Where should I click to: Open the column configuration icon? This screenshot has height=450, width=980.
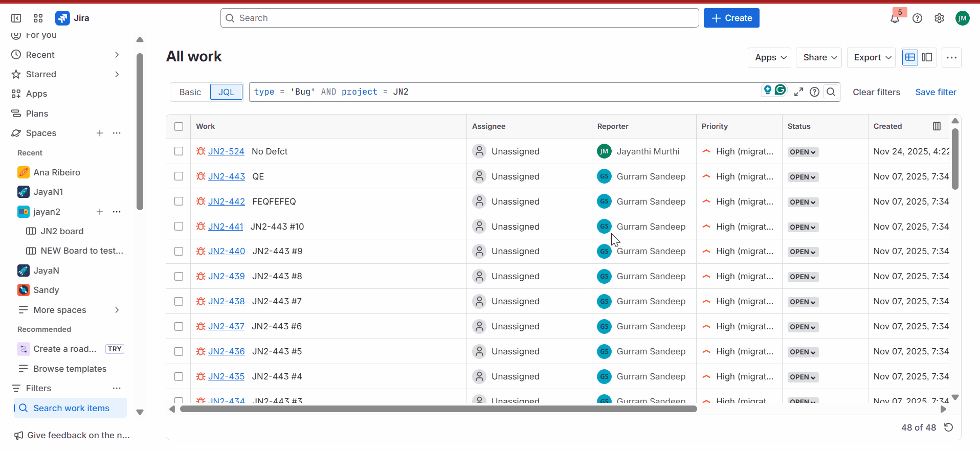pos(937,126)
